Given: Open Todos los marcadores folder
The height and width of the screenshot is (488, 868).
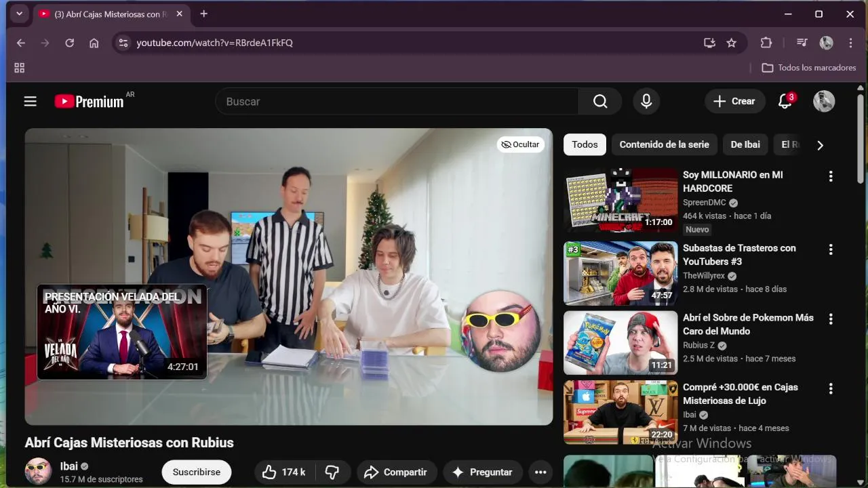Looking at the screenshot, I should [809, 68].
